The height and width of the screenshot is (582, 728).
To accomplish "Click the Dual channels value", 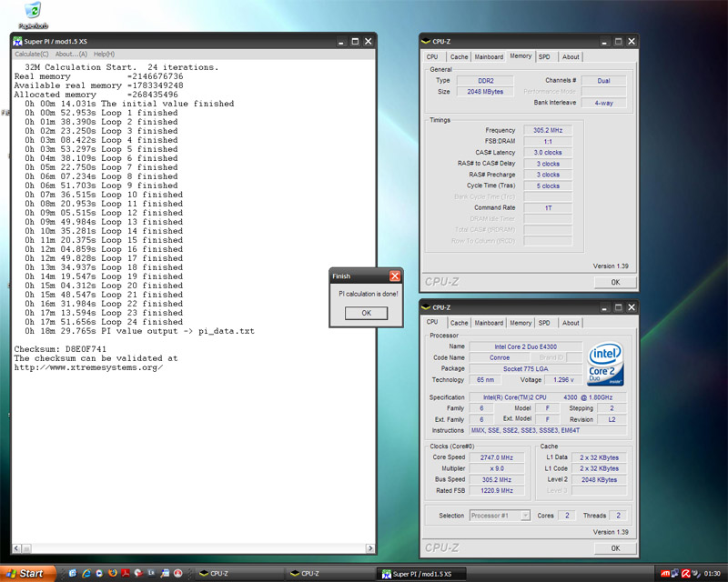I will tap(603, 80).
